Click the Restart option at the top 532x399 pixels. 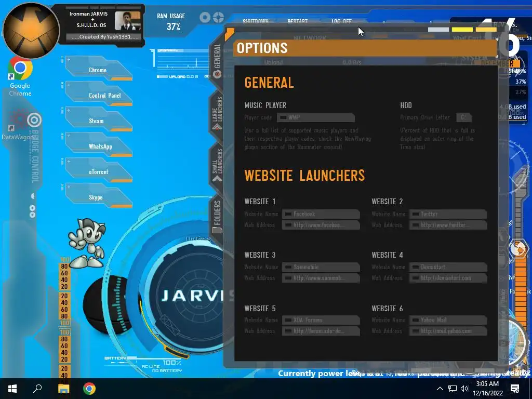coord(297,21)
